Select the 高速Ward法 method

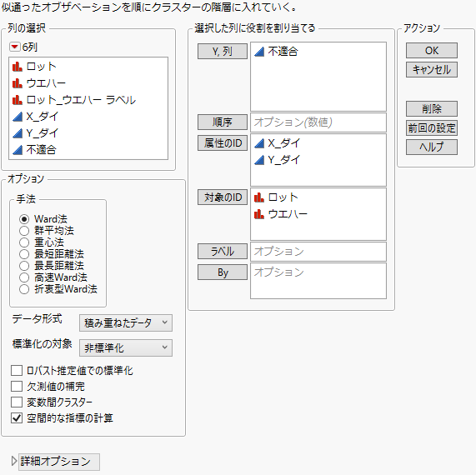pos(24,277)
